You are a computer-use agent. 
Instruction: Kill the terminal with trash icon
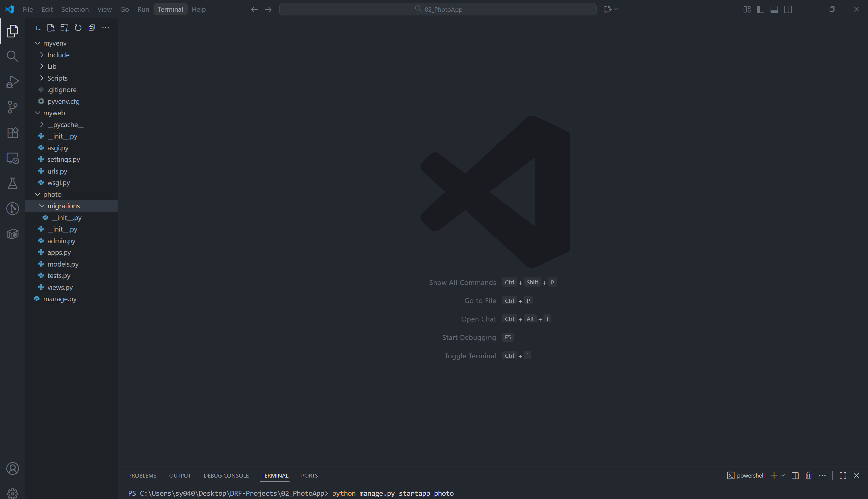[808, 475]
